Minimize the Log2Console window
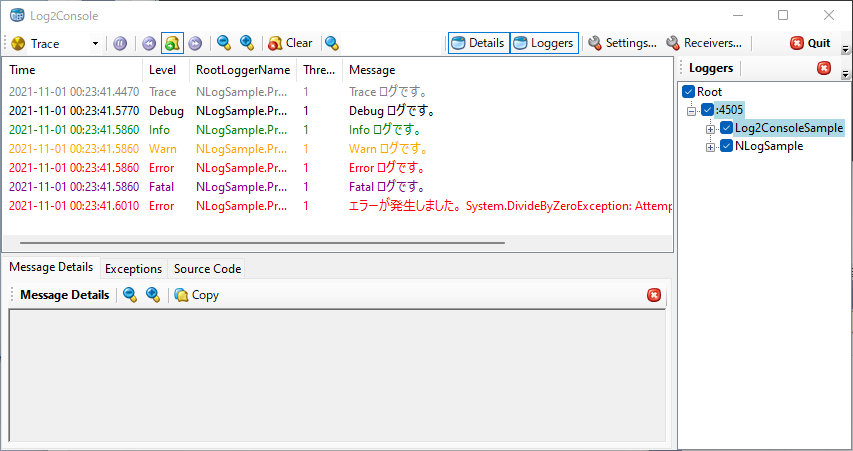The image size is (853, 451). (738, 15)
